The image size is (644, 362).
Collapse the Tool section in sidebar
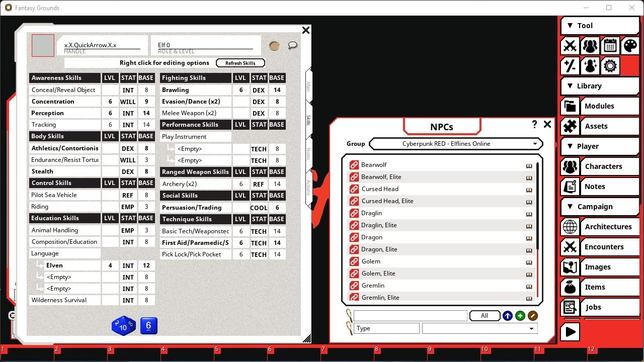click(x=600, y=26)
